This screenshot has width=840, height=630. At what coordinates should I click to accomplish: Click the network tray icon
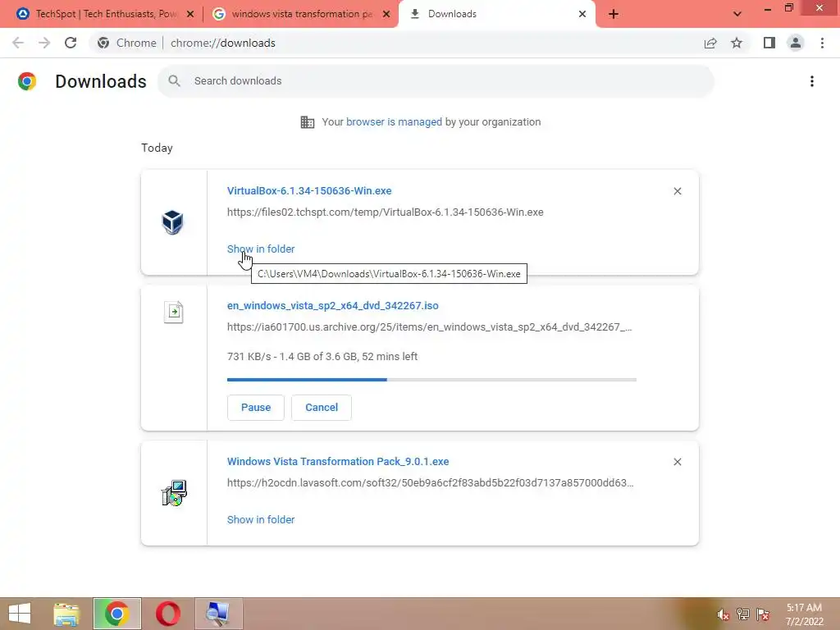(x=743, y=614)
